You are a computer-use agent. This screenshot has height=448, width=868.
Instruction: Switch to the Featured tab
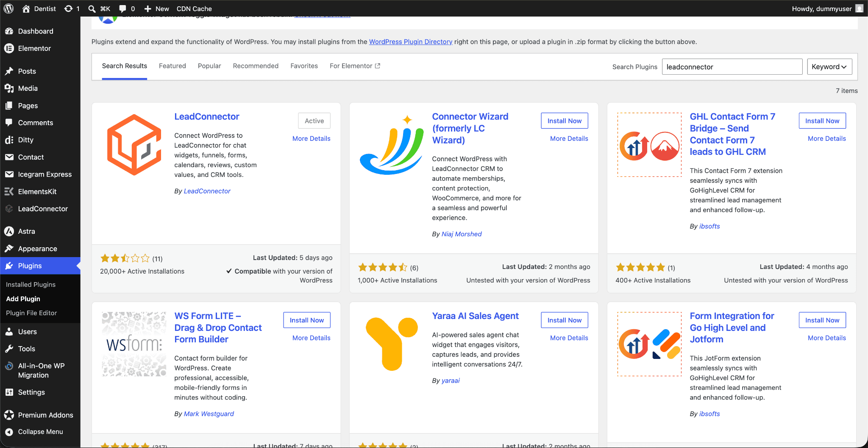[172, 66]
